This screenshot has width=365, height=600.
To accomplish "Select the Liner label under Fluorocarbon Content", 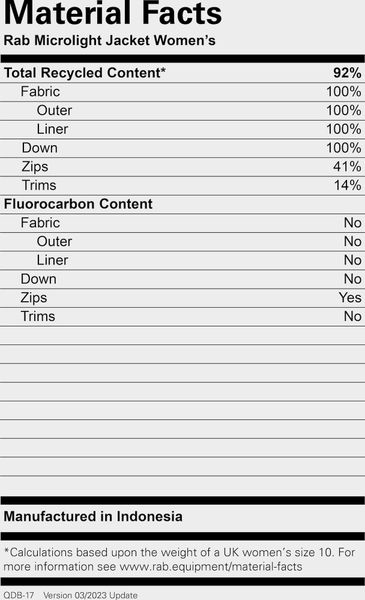I will point(52,260).
